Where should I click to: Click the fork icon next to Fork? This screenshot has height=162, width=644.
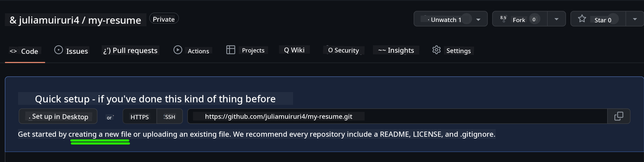(x=503, y=19)
